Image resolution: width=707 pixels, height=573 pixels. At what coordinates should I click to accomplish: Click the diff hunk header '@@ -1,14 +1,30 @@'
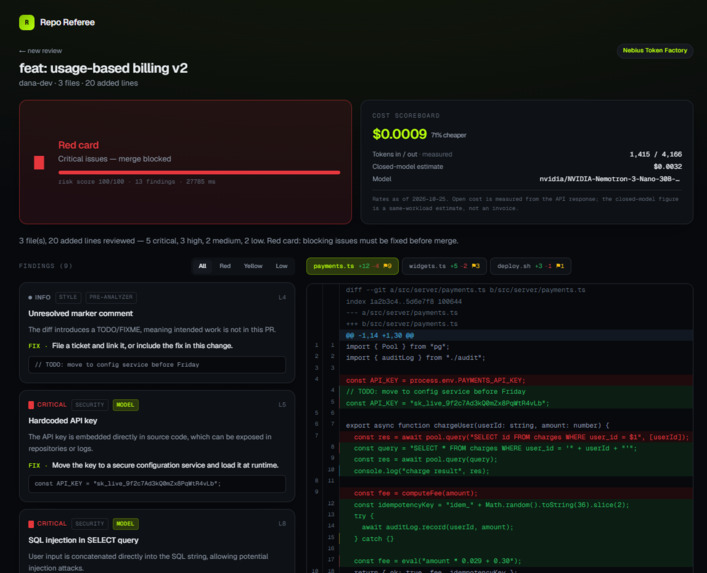[516, 335]
